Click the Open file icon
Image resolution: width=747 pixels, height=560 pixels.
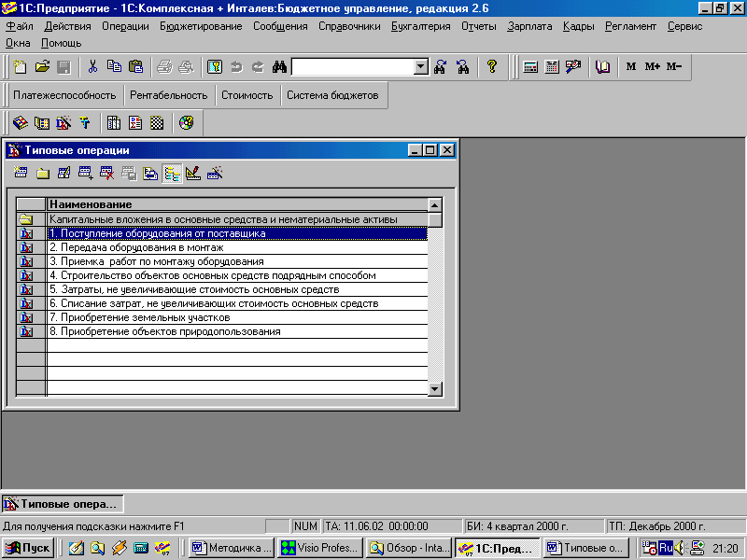42,66
